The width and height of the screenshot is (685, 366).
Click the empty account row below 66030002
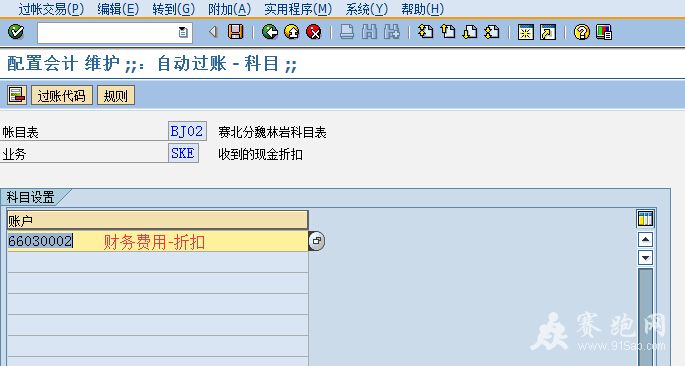[158, 262]
